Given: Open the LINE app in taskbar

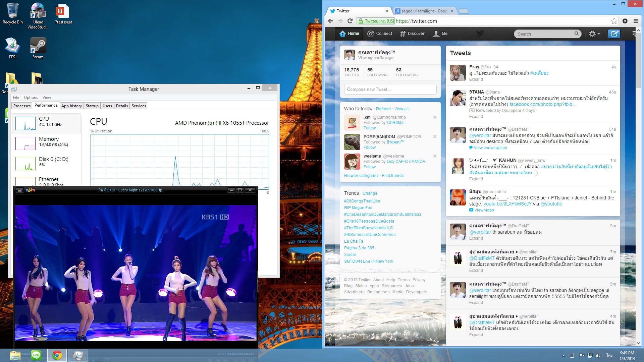Looking at the screenshot, I should click(x=36, y=355).
